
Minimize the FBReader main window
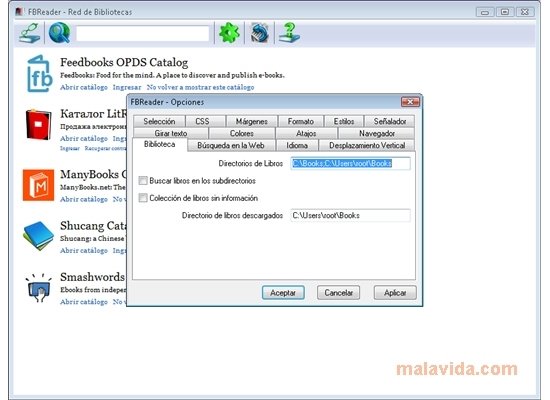(x=485, y=12)
